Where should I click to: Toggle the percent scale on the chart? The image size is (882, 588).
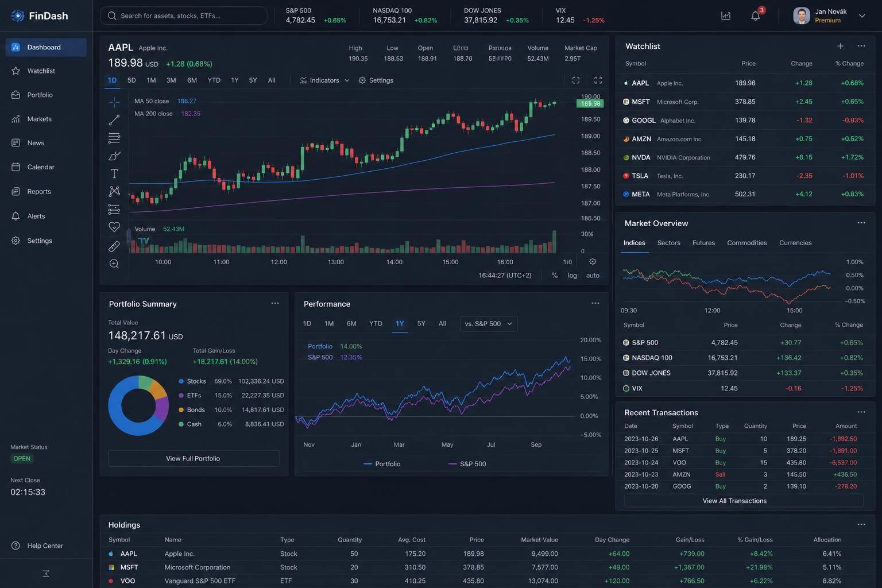tap(554, 276)
